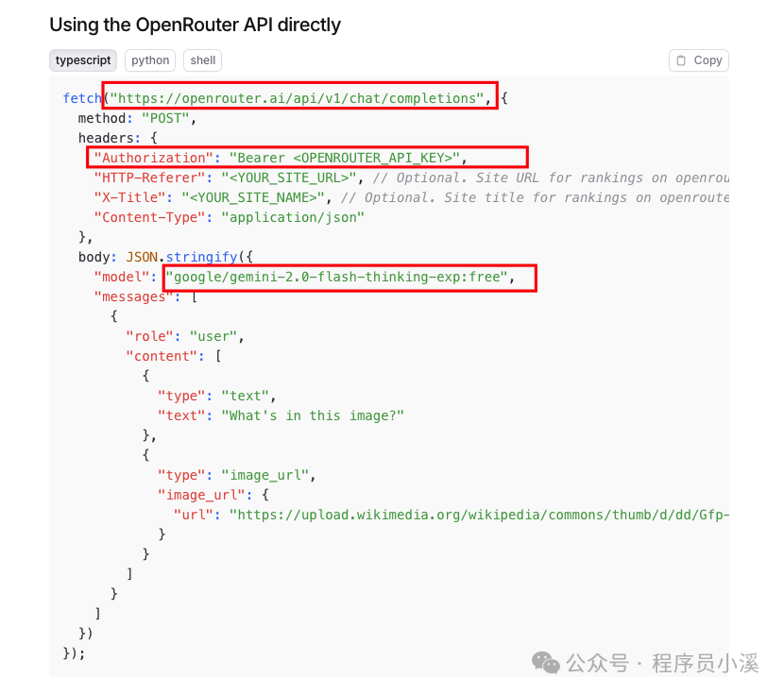The image size is (784, 694).
Task: Click the speech-bubble icon in the watermark
Action: click(544, 664)
